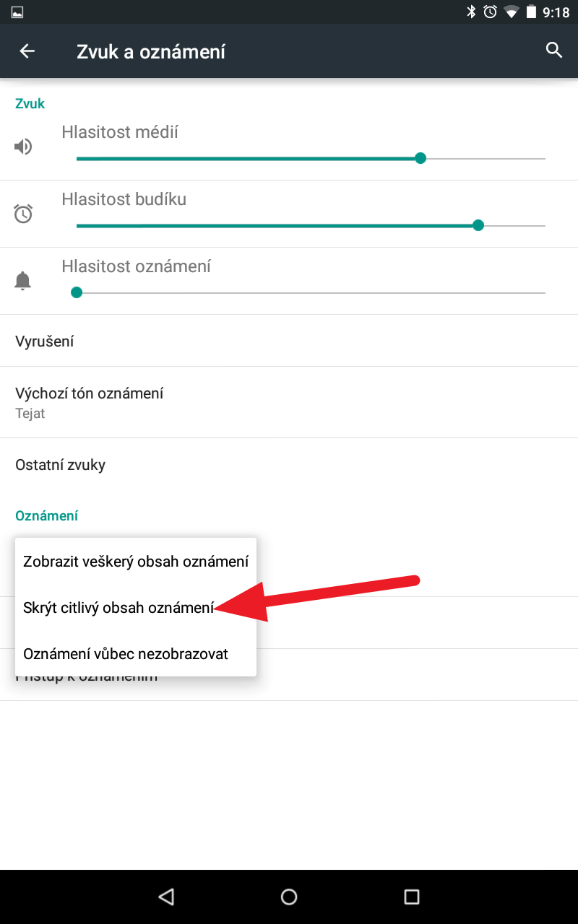Choose "Skrýt citlivý obsah oznámení"
578x924 pixels.
click(118, 608)
